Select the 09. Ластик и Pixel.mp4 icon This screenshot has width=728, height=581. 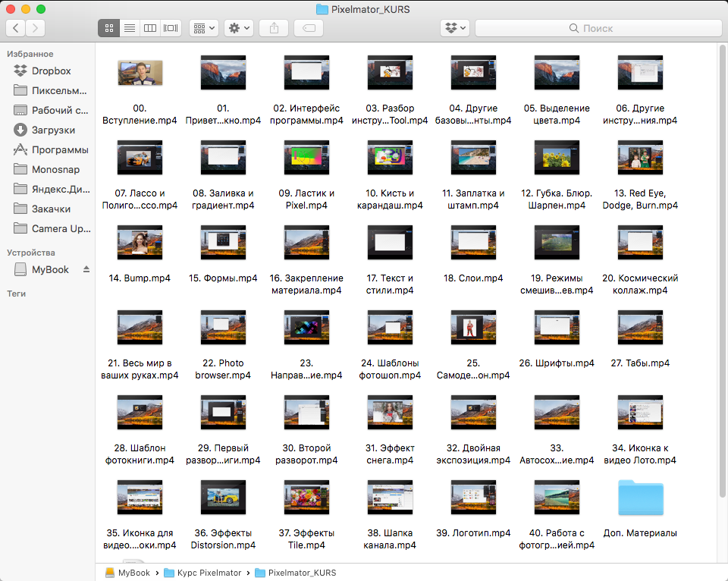[306, 158]
